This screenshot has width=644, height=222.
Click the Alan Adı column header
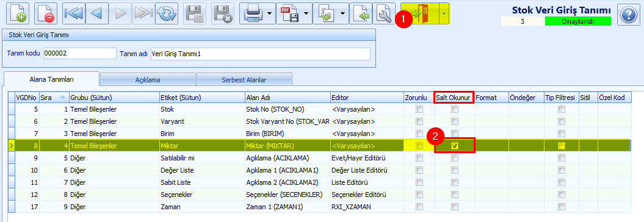coord(287,97)
